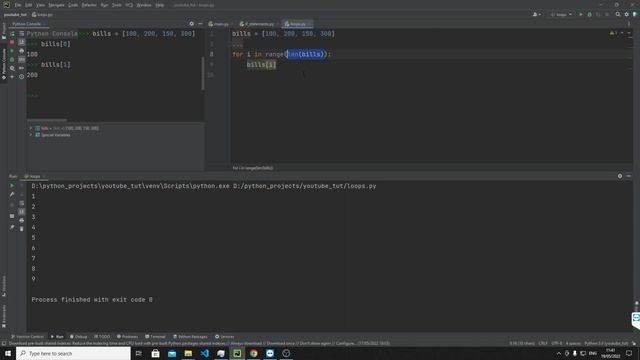Add new console with plus icon
Screen dimensions: 640x360
12,77
